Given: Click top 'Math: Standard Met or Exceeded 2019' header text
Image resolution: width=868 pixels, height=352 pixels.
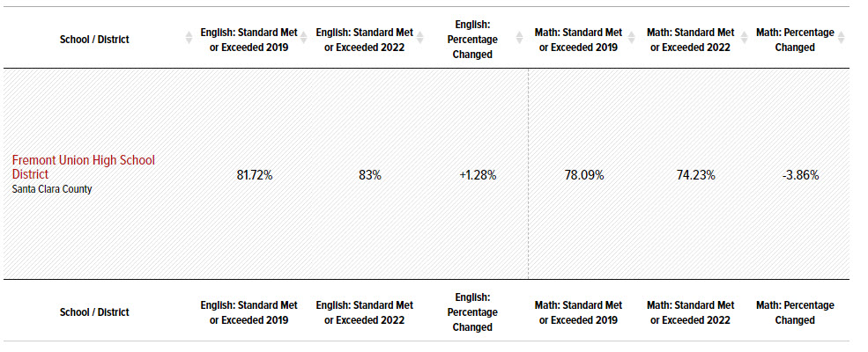Looking at the screenshot, I should click(578, 40).
